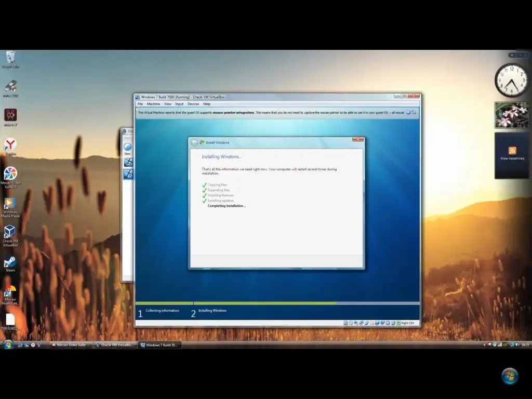Image resolution: width=532 pixels, height=399 pixels.
Task: Switch to Windows 7 Build 7000 taskbar button
Action: [x=161, y=345]
